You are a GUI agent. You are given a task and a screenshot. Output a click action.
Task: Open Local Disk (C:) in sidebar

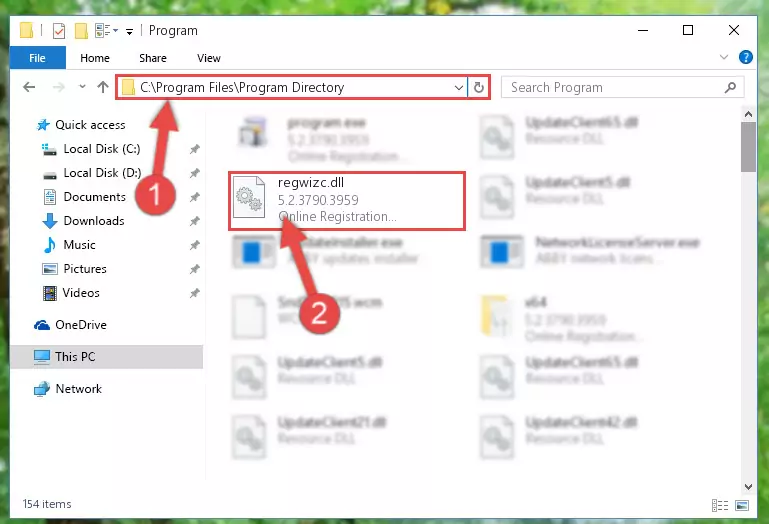(x=91, y=149)
